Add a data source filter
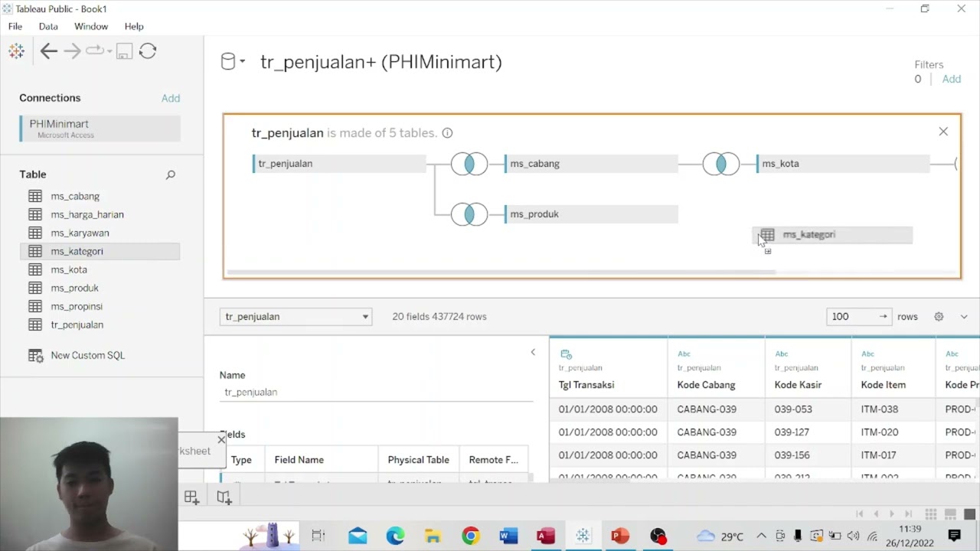The width and height of the screenshot is (980, 551). [951, 79]
